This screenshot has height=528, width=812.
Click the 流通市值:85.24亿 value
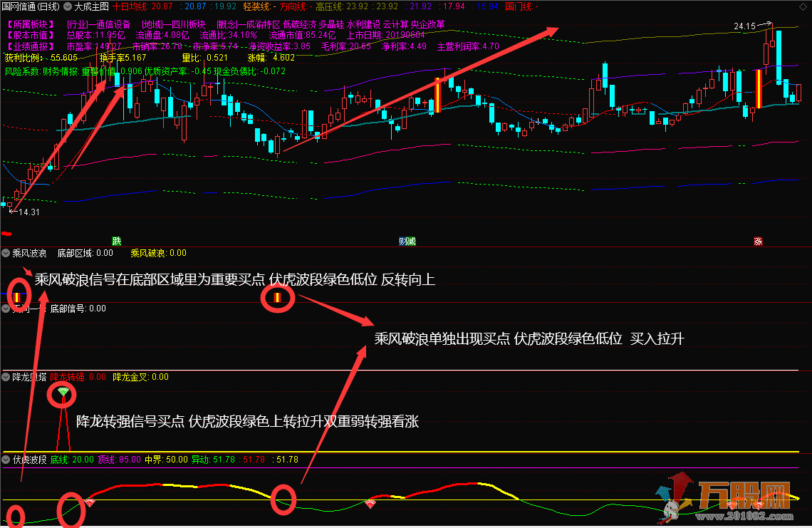[x=303, y=35]
